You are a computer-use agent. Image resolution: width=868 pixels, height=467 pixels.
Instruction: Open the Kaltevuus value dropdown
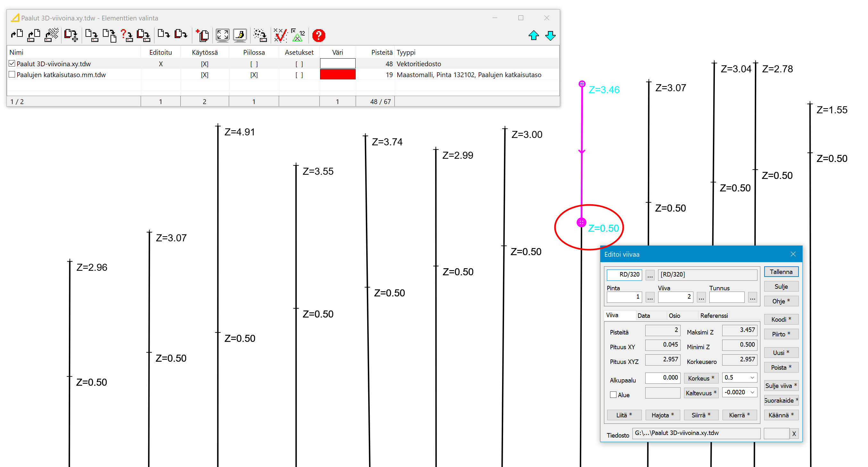tap(752, 392)
